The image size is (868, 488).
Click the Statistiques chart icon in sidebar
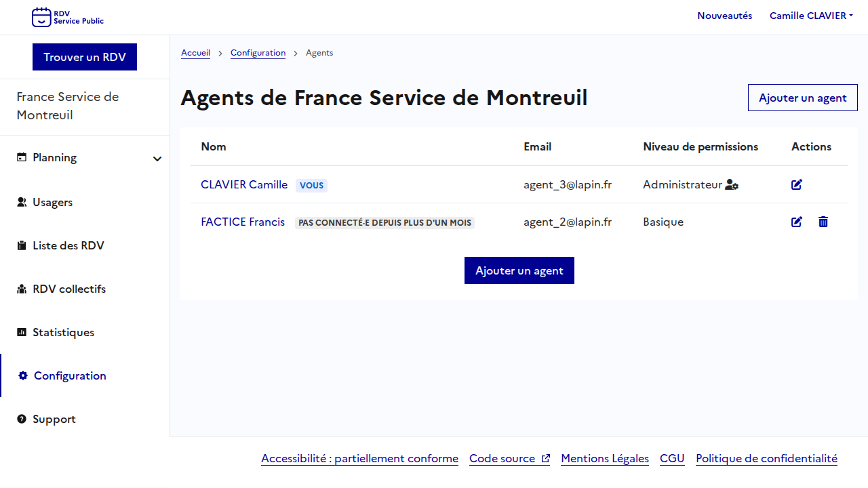pyautogui.click(x=22, y=332)
